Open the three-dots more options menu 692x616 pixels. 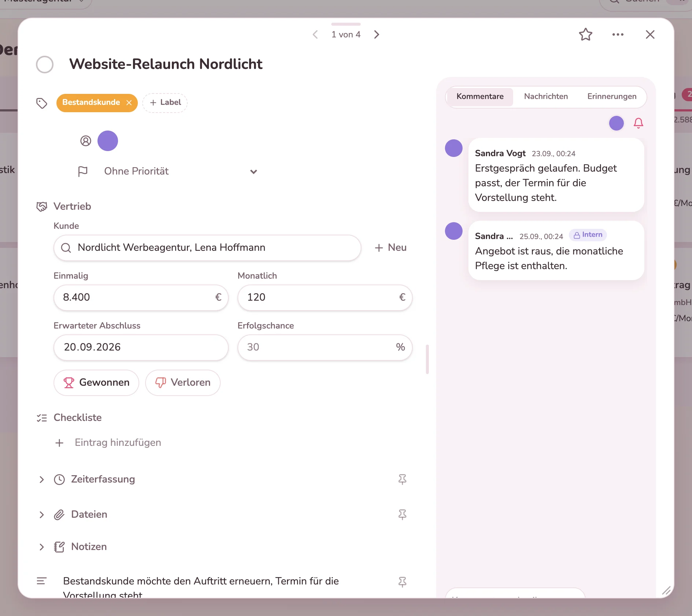click(618, 34)
